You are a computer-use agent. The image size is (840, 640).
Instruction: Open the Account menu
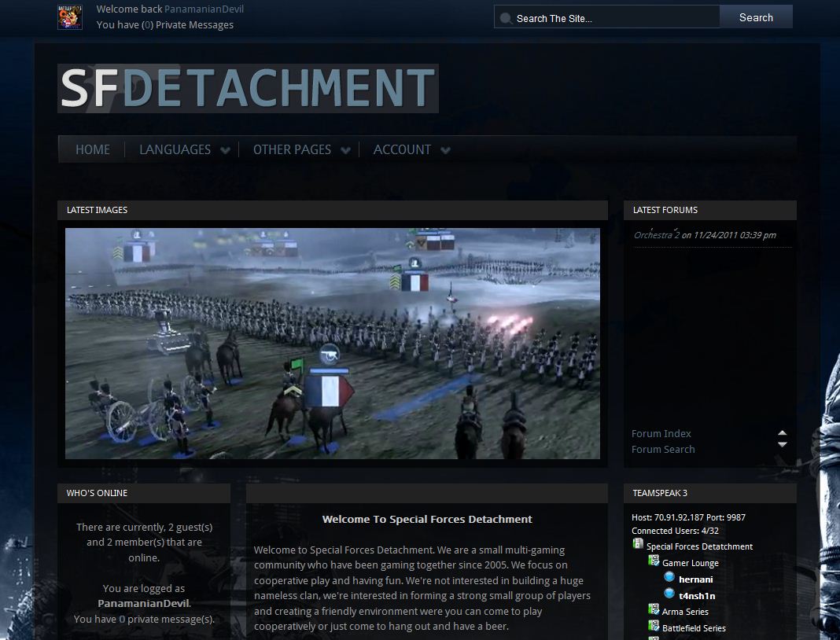[402, 149]
